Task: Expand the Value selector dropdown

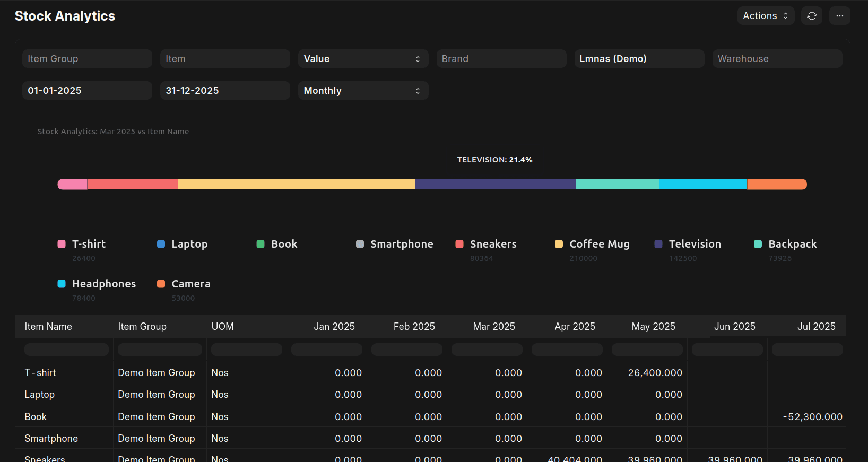Action: (x=362, y=59)
